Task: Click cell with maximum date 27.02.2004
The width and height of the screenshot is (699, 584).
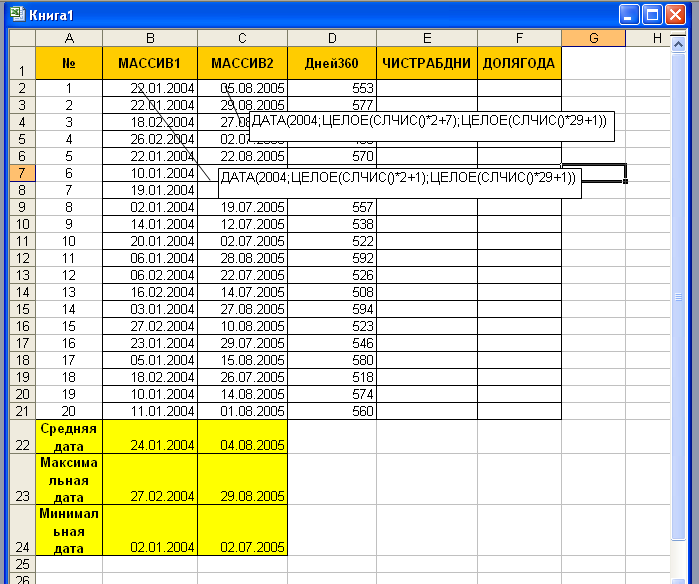Action: pos(150,479)
